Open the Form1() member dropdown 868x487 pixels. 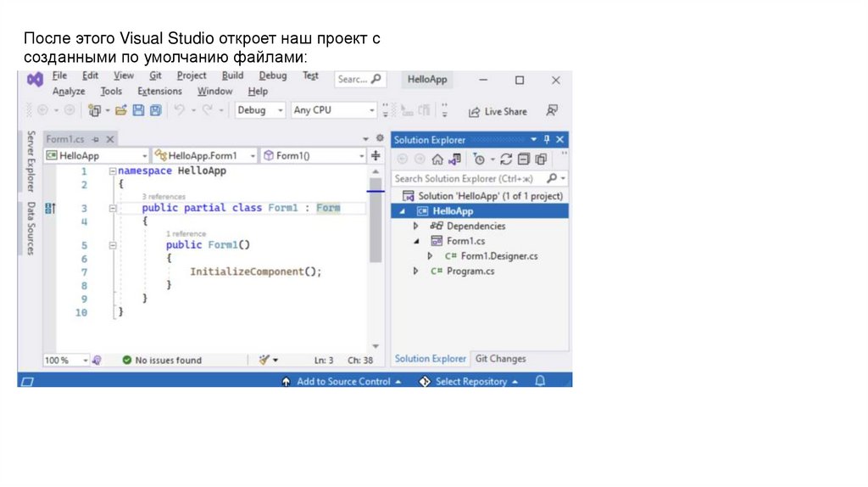click(314, 155)
